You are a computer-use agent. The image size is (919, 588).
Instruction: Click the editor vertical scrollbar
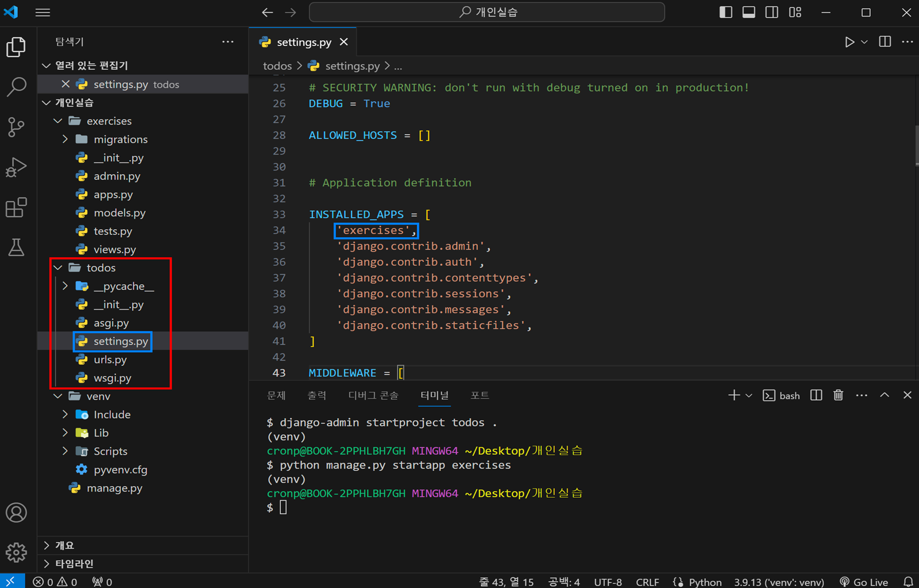(x=916, y=145)
